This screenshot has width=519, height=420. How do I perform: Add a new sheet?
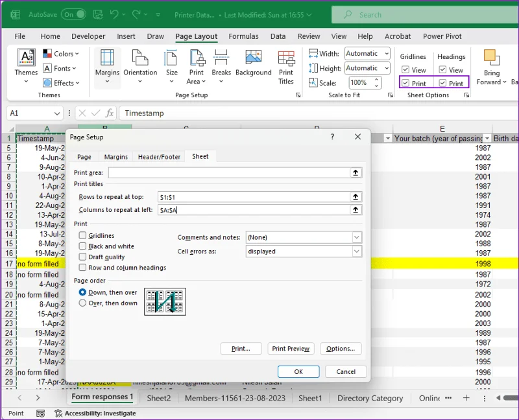pos(466,398)
